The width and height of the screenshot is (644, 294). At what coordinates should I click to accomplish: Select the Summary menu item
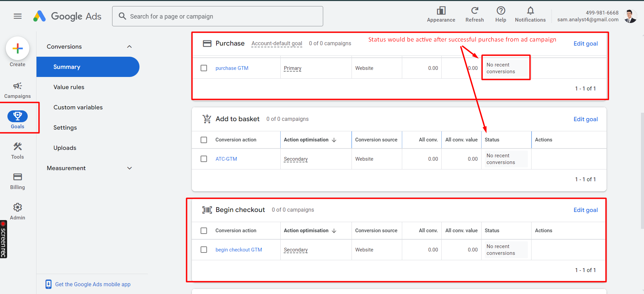88,67
